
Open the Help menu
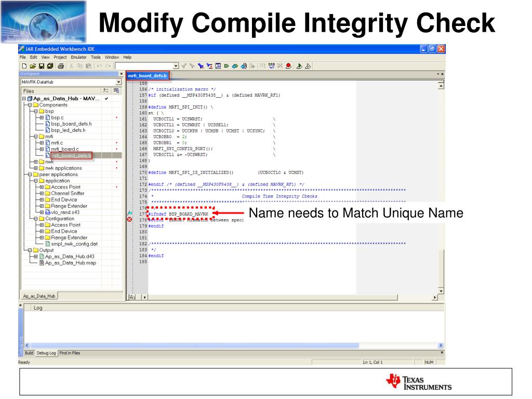pos(127,57)
